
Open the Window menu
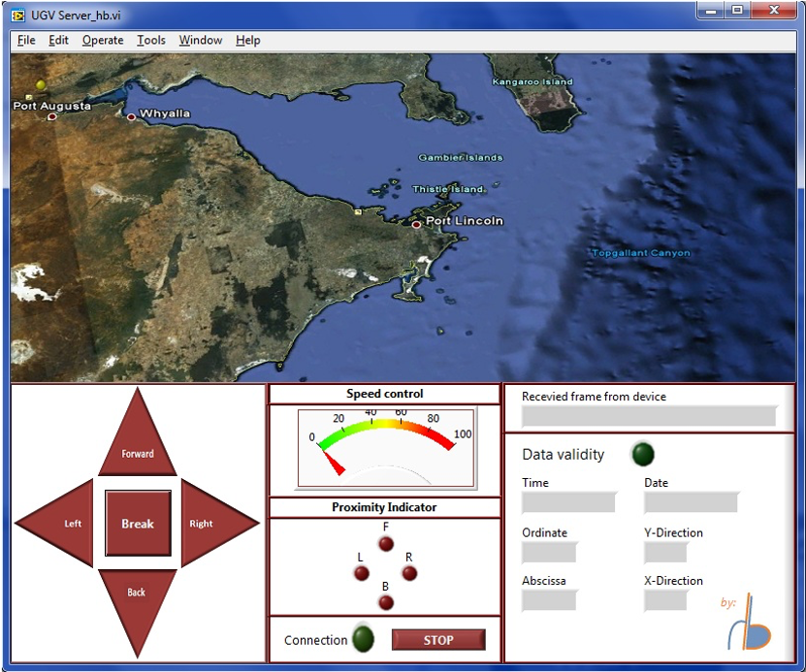click(x=201, y=40)
